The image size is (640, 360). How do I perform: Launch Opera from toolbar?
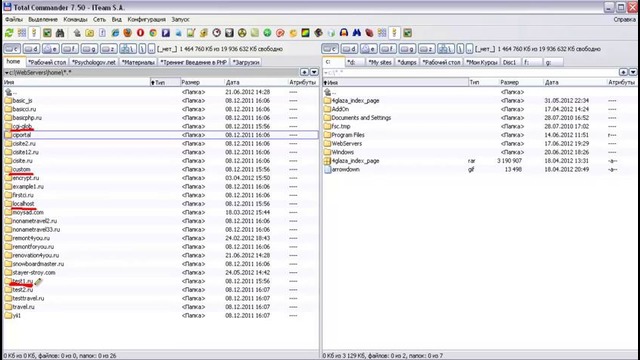click(140, 33)
